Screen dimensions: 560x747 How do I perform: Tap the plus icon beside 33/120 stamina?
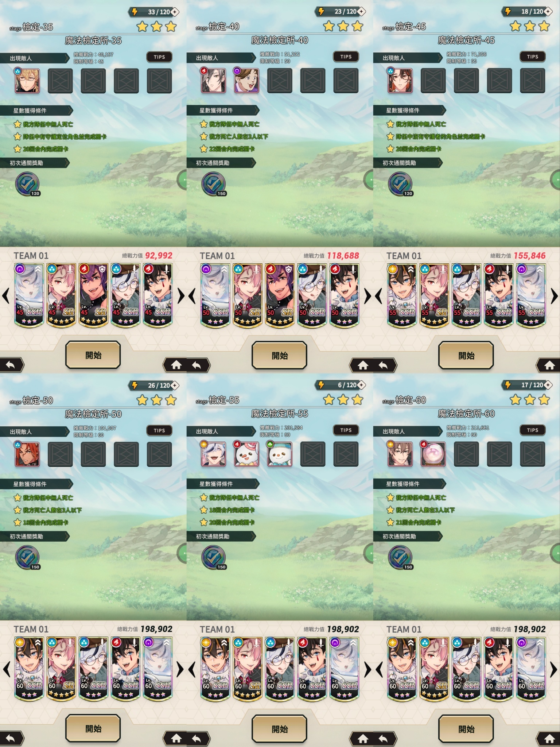pos(175,12)
